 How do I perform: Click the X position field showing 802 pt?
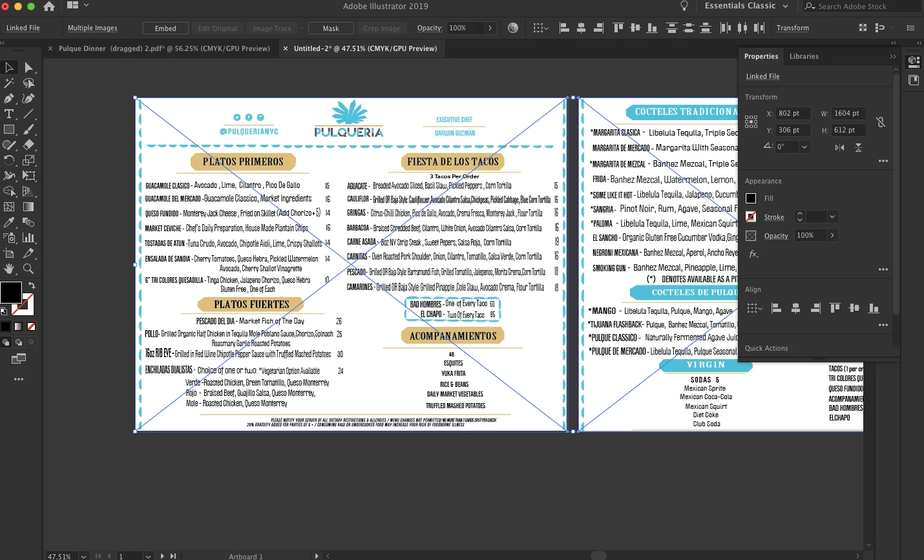[793, 114]
